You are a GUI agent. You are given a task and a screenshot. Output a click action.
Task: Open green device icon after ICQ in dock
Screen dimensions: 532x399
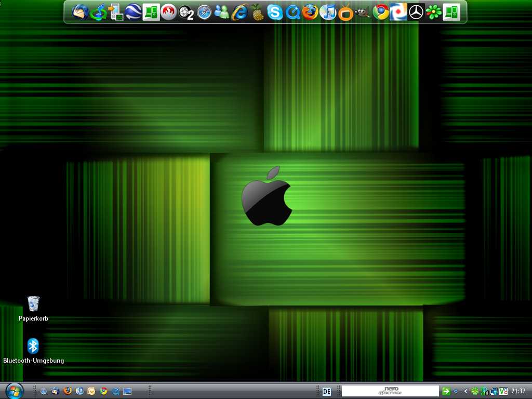[451, 12]
